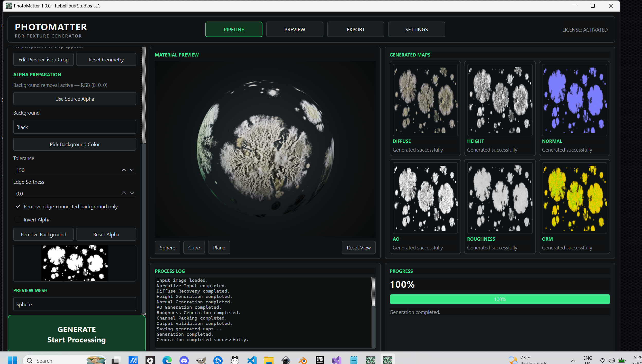Click the Remove Background button
This screenshot has width=642, height=364.
(43, 234)
